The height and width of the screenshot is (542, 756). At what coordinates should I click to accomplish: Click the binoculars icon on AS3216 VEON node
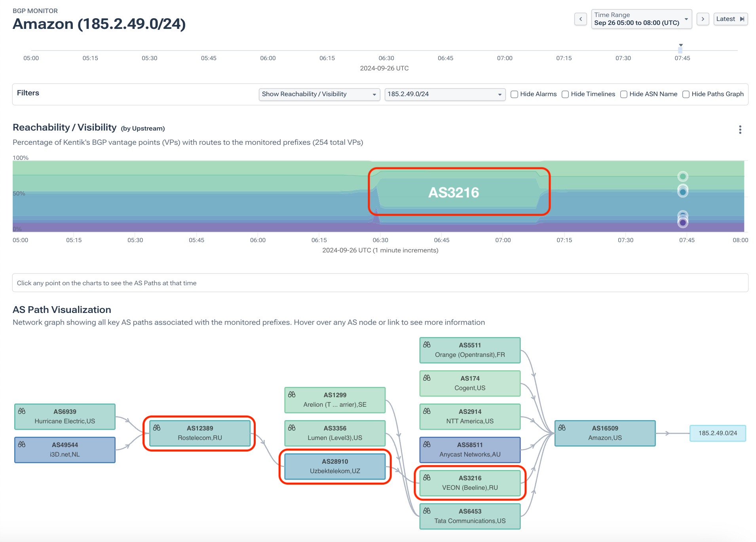point(427,478)
